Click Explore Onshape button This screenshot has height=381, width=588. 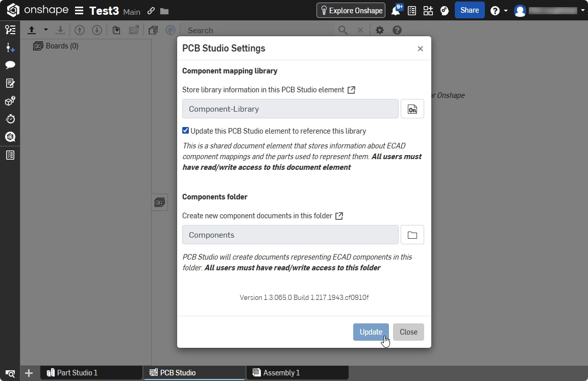(x=351, y=11)
